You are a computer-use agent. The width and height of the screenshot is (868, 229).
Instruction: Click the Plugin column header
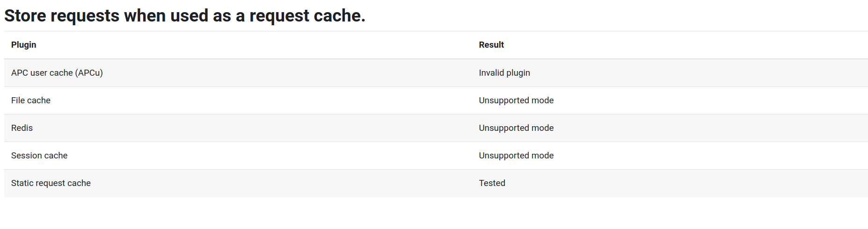click(24, 45)
